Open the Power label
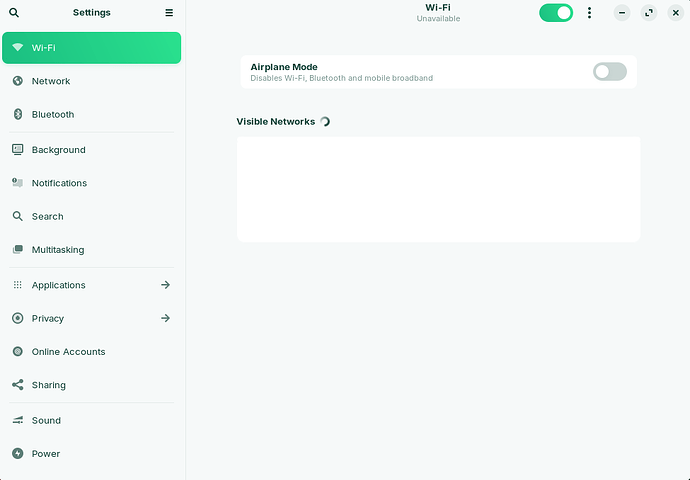Viewport: 690px width, 480px height. pyautogui.click(x=46, y=454)
